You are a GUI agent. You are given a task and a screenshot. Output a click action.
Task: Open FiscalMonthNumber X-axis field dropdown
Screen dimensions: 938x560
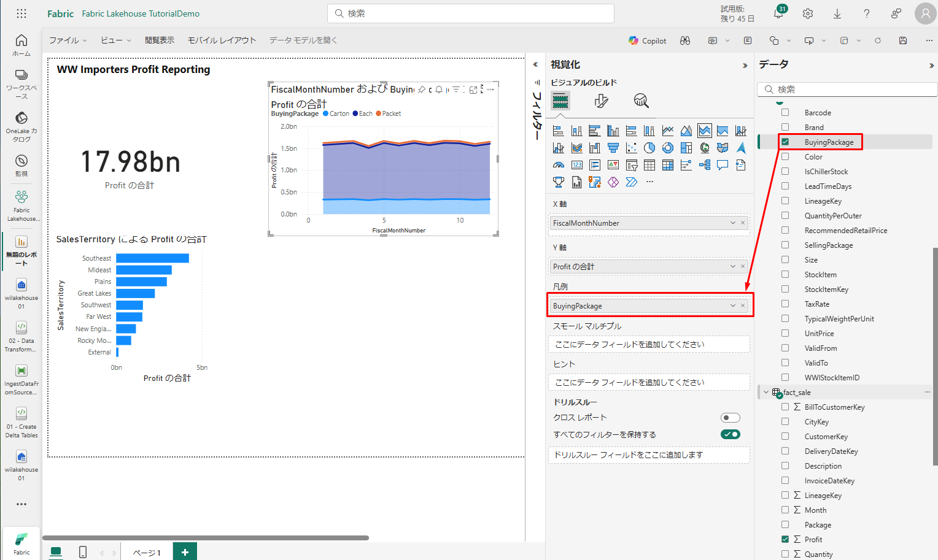[732, 223]
